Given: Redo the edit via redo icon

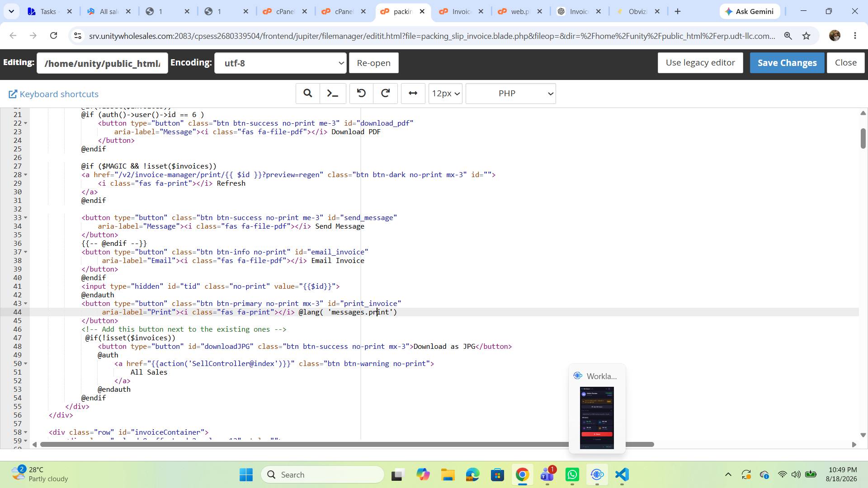Looking at the screenshot, I should point(386,94).
